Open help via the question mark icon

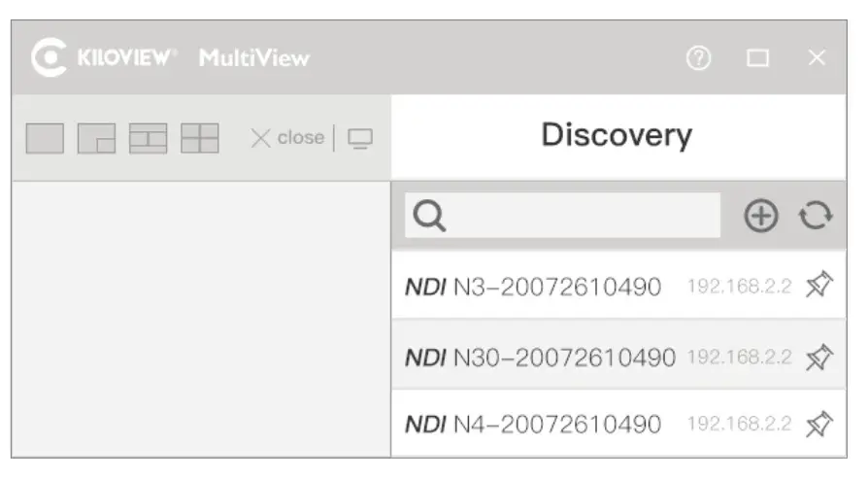point(698,58)
